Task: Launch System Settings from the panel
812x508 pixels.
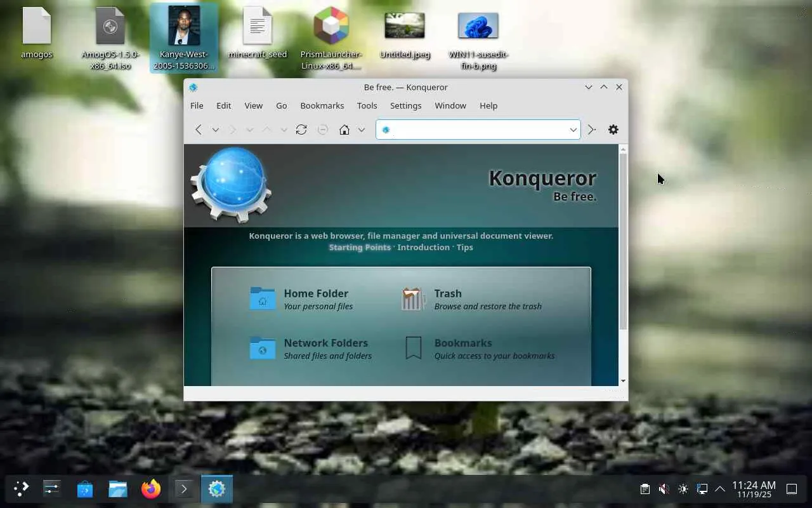Action: coord(51,489)
